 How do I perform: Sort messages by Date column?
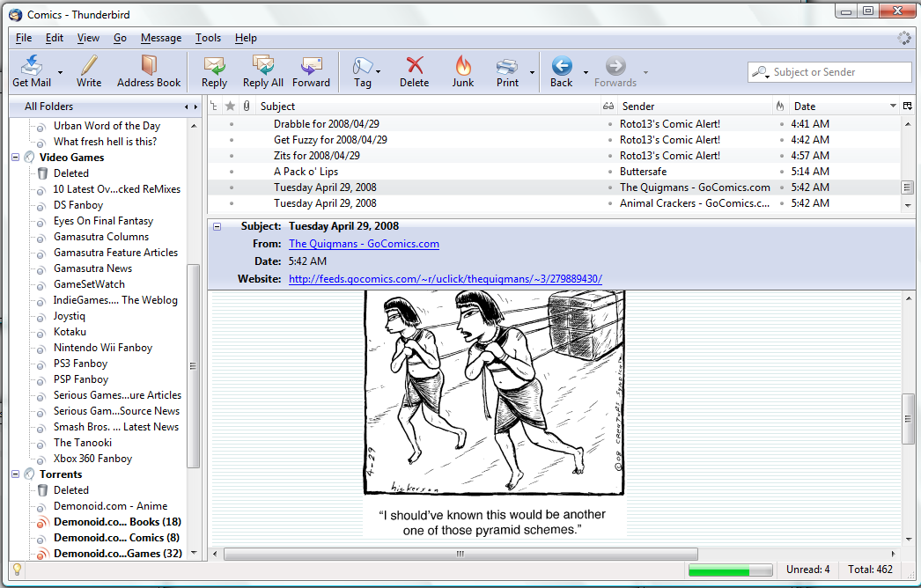(x=844, y=106)
